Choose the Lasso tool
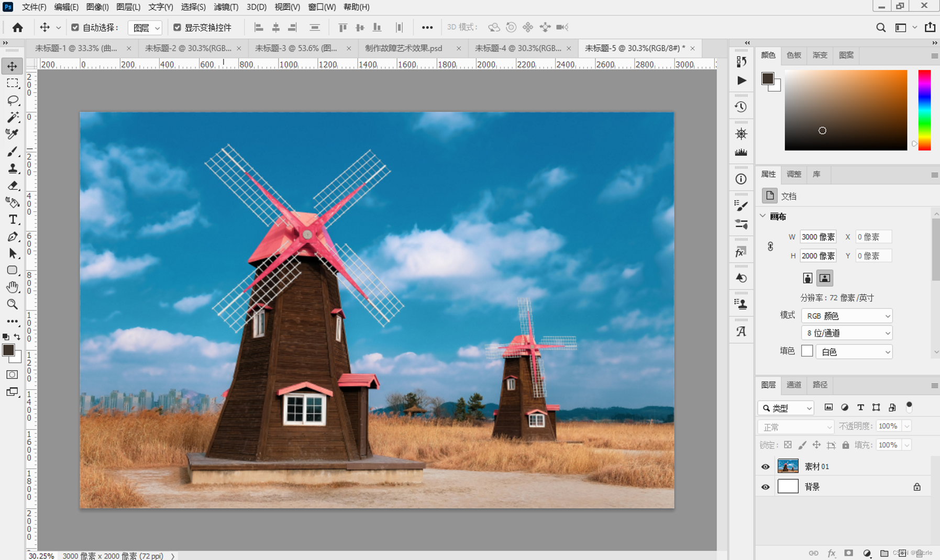 [x=12, y=100]
